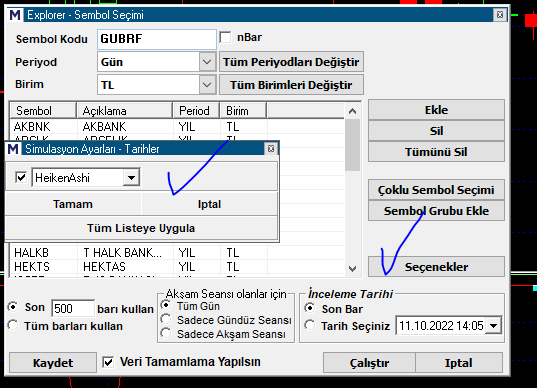Select the Son bar count radio button

[13, 307]
